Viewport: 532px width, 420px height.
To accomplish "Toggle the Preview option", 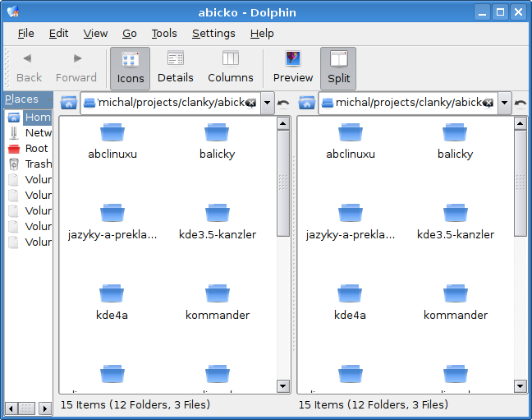I will (293, 68).
